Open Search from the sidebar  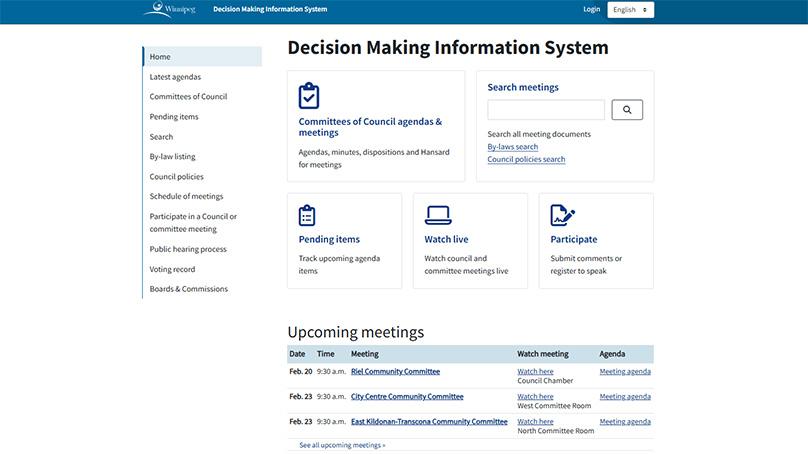161,137
